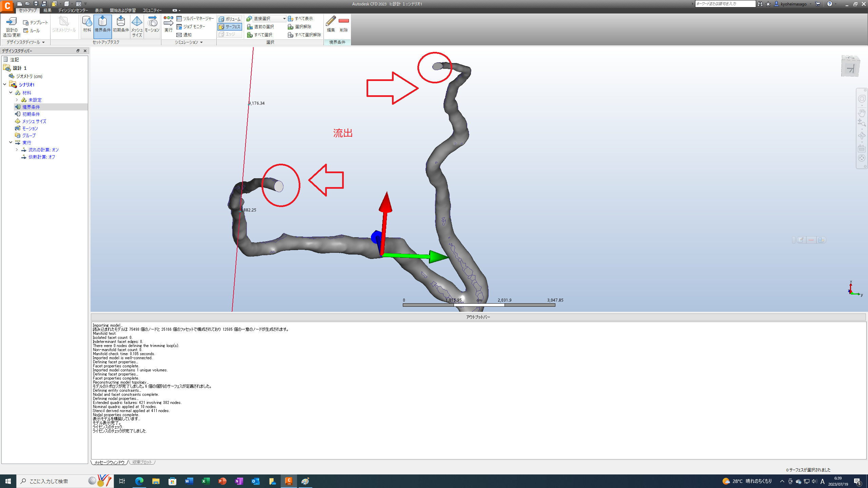
Task: Click the 材料 (Materials) ribbon icon
Action: pos(87,24)
